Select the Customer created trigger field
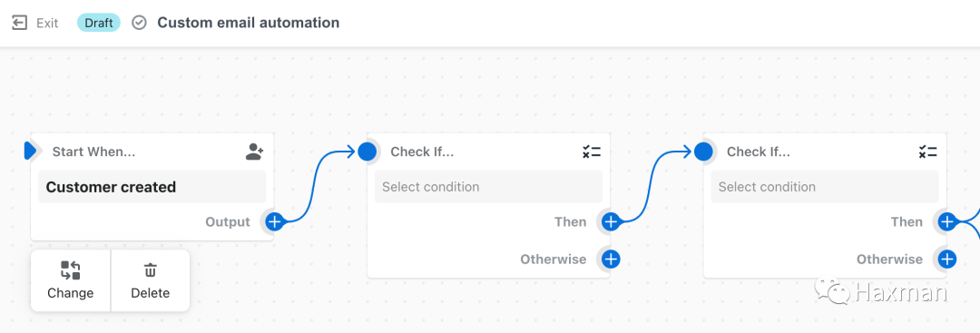The height and width of the screenshot is (333, 980). click(x=152, y=187)
